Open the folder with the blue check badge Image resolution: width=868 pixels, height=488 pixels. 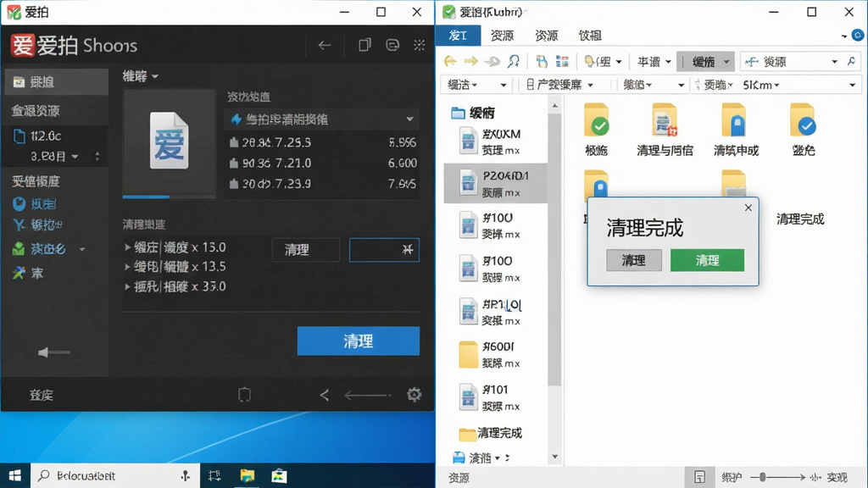(x=804, y=129)
